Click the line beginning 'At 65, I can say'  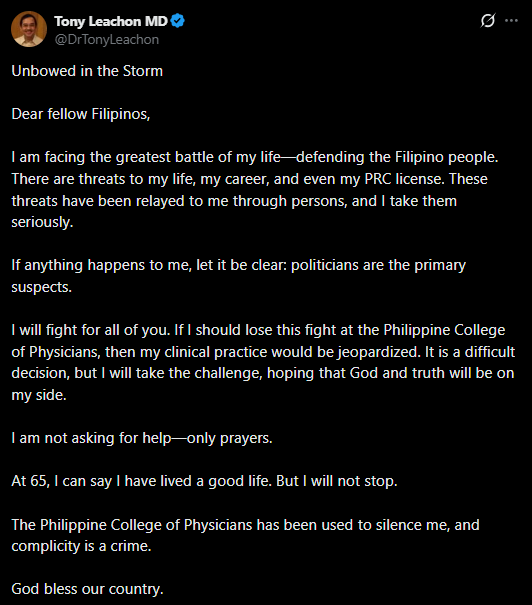pyautogui.click(x=204, y=481)
